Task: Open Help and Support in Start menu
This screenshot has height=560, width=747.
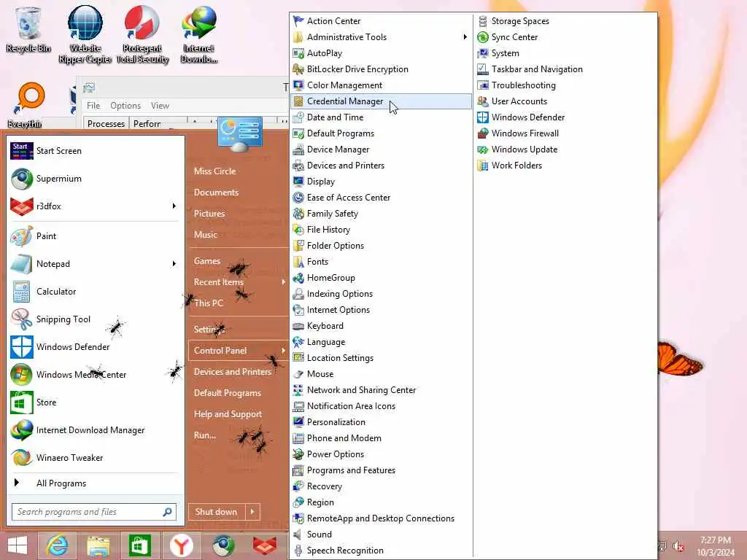Action: pos(228,414)
